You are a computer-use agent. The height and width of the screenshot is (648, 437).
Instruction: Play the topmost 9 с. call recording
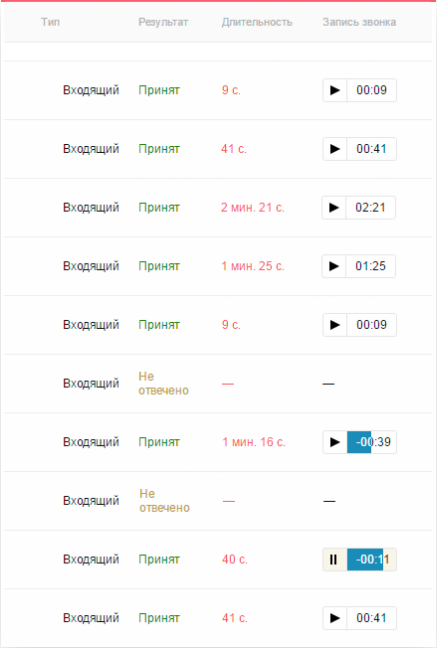[x=334, y=90]
